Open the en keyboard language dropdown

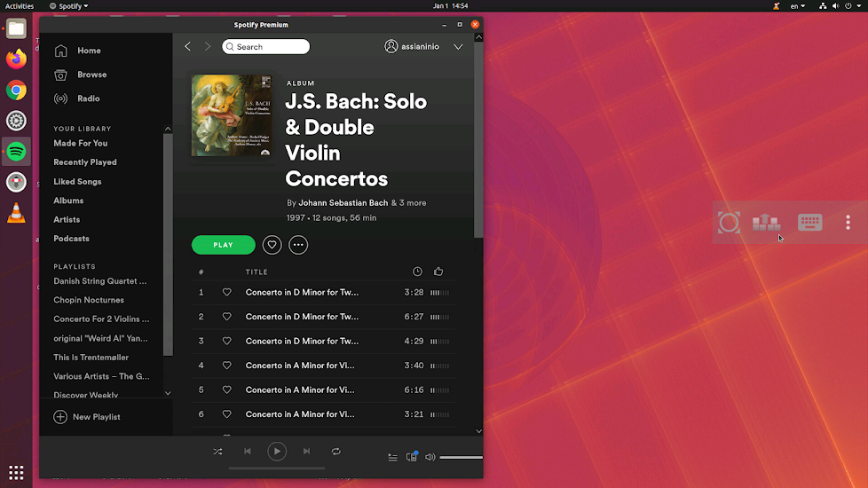click(x=797, y=6)
